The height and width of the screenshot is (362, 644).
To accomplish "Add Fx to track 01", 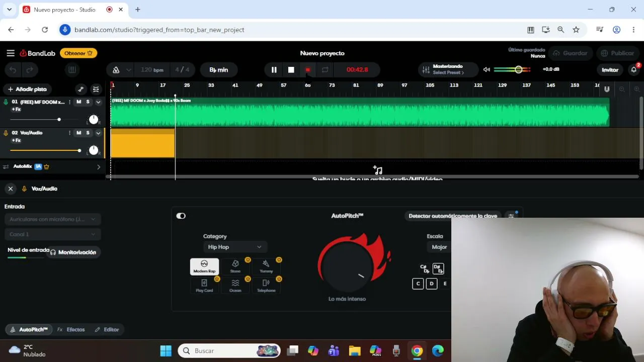I will (x=16, y=110).
